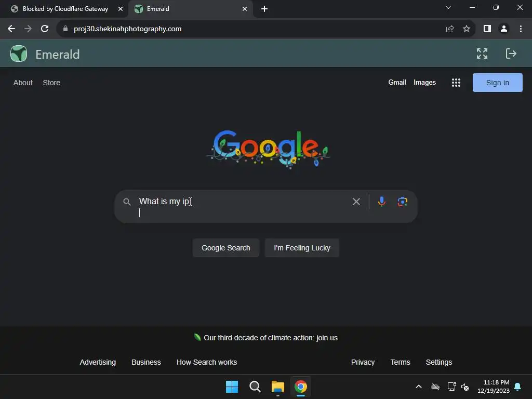Image resolution: width=532 pixels, height=399 pixels.
Task: Open the Business footer link
Action: click(x=146, y=362)
